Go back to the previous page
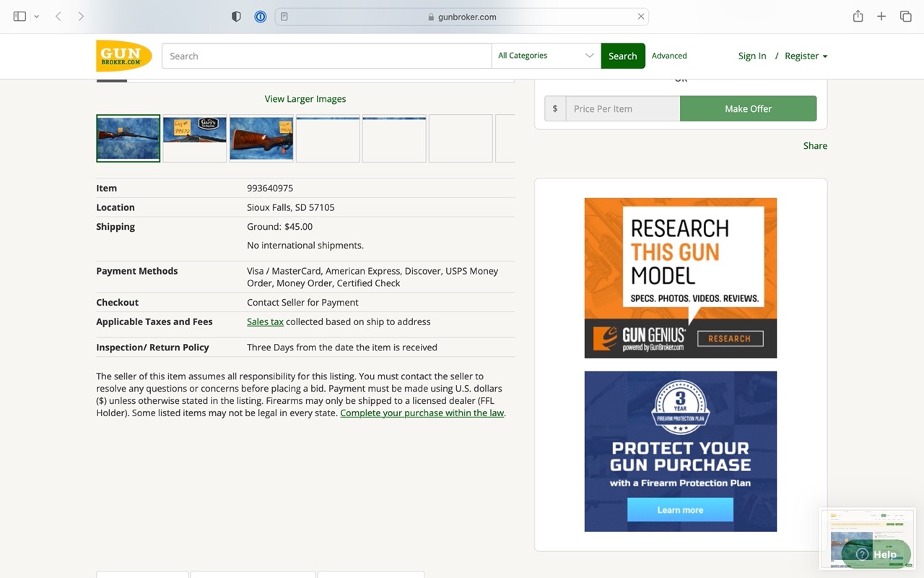The height and width of the screenshot is (578, 924). tap(58, 16)
